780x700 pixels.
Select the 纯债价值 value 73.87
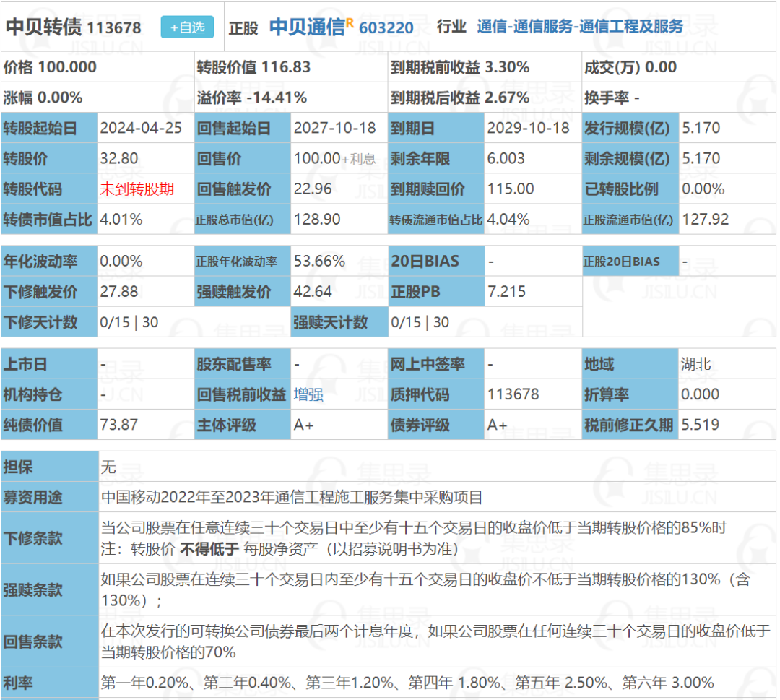click(x=119, y=425)
